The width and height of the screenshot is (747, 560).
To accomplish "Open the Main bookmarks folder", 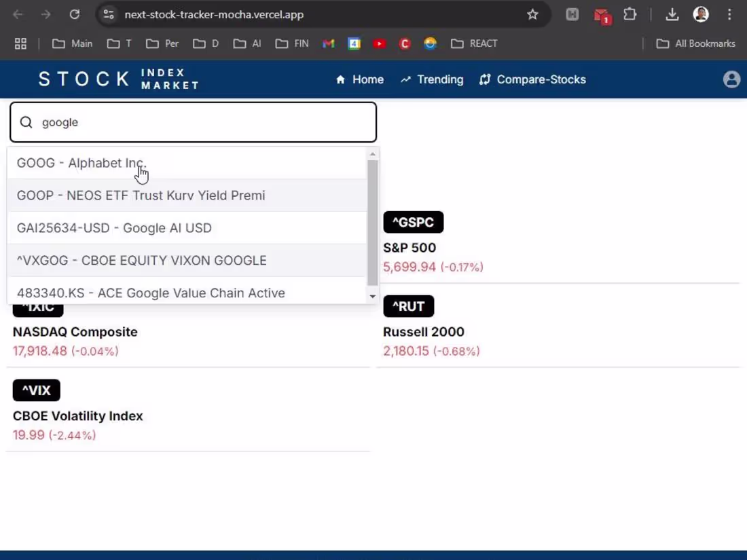I will [73, 44].
